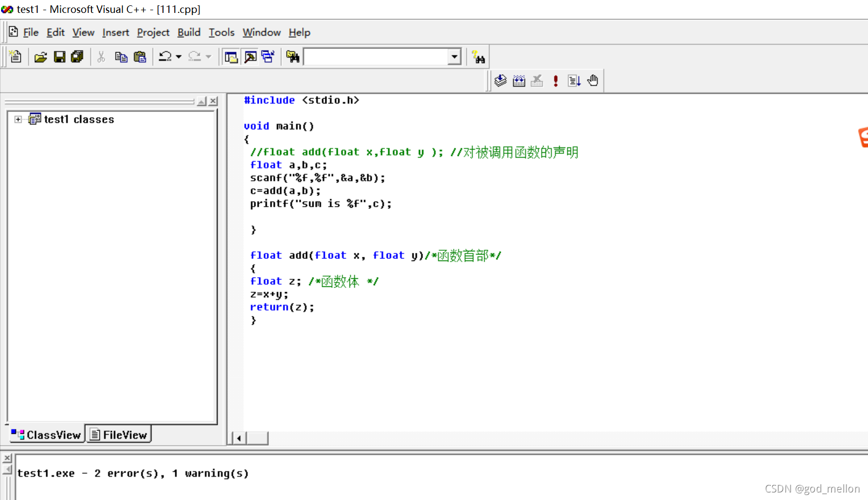Insert a breakpoint with hand icon
The height and width of the screenshot is (500, 868).
(x=593, y=81)
